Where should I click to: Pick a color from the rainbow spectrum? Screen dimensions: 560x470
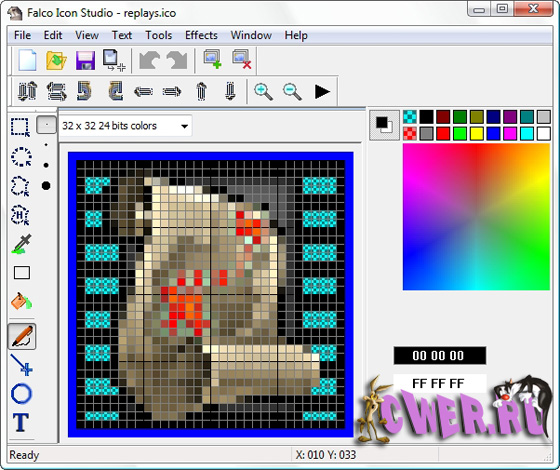pyautogui.click(x=476, y=217)
